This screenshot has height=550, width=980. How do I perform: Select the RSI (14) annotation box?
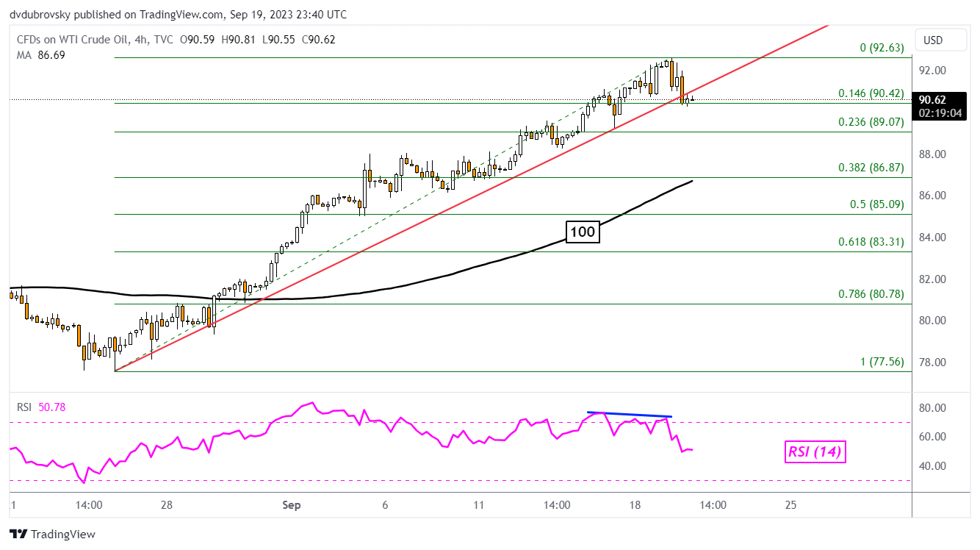814,452
